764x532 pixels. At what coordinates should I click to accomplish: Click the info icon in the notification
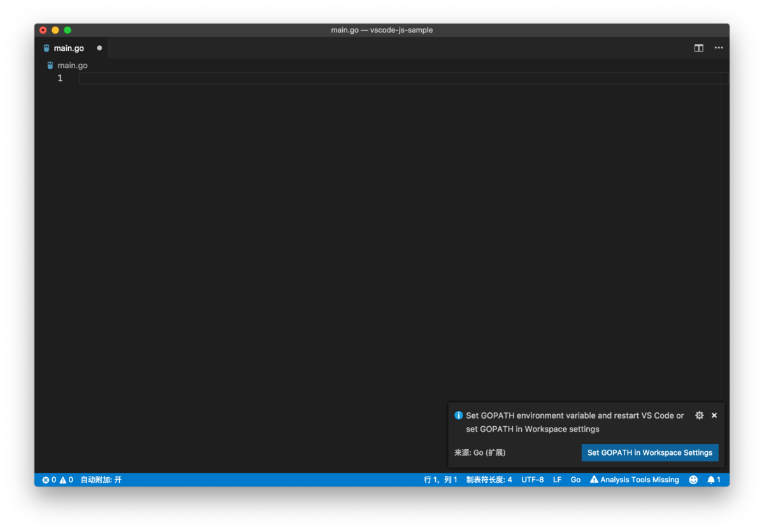[458, 415]
